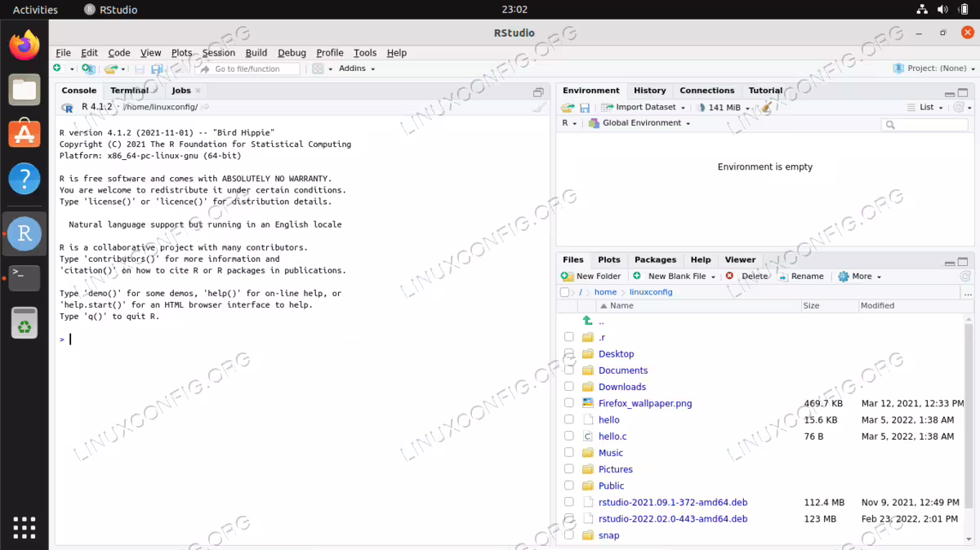Click the clear console broom icon
The width and height of the screenshot is (980, 550).
point(539,107)
